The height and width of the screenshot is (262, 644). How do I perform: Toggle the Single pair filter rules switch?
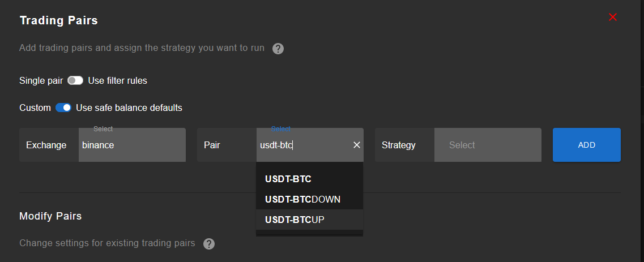(x=75, y=81)
